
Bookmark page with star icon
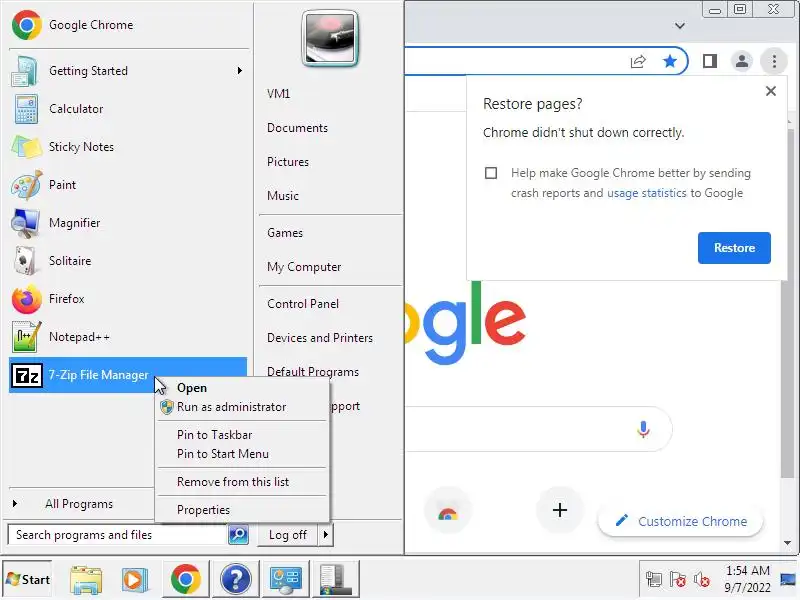click(669, 62)
